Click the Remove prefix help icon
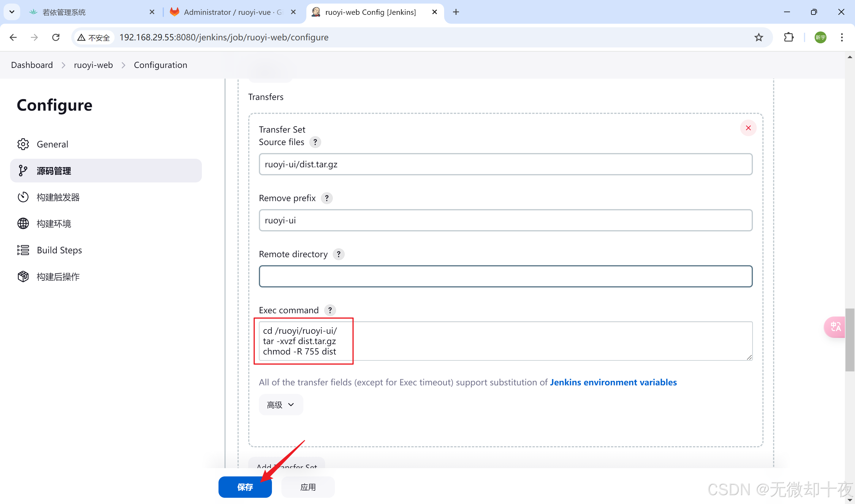Viewport: 855px width, 504px height. tap(327, 198)
